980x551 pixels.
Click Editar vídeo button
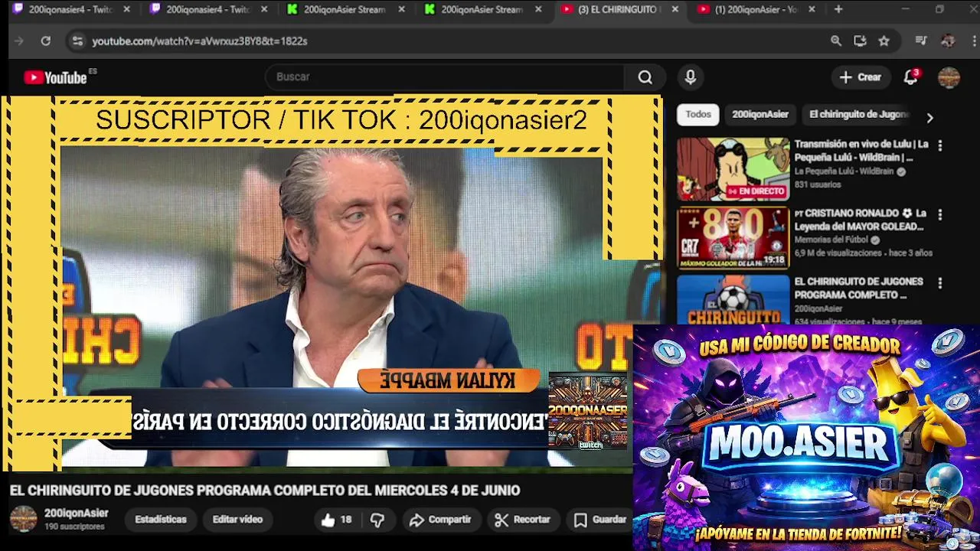237,520
